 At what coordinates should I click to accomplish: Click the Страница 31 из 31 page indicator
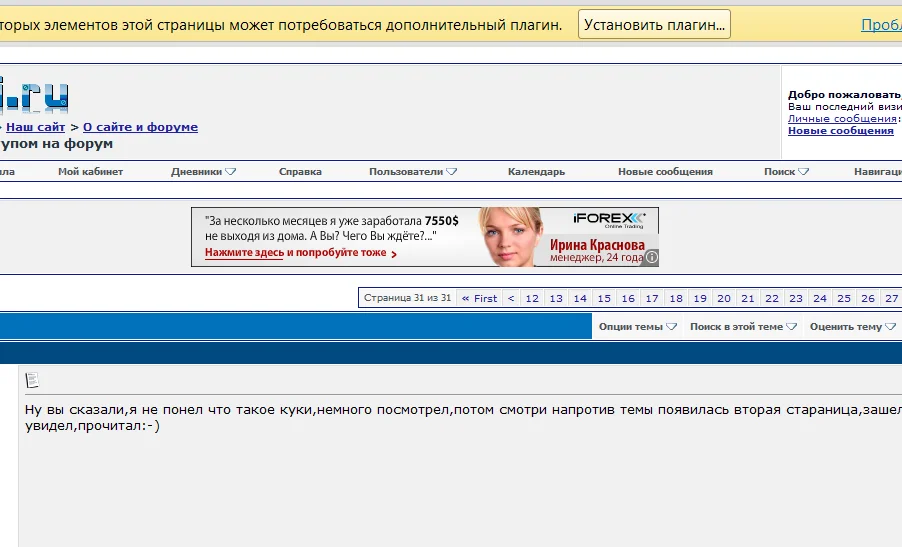407,298
